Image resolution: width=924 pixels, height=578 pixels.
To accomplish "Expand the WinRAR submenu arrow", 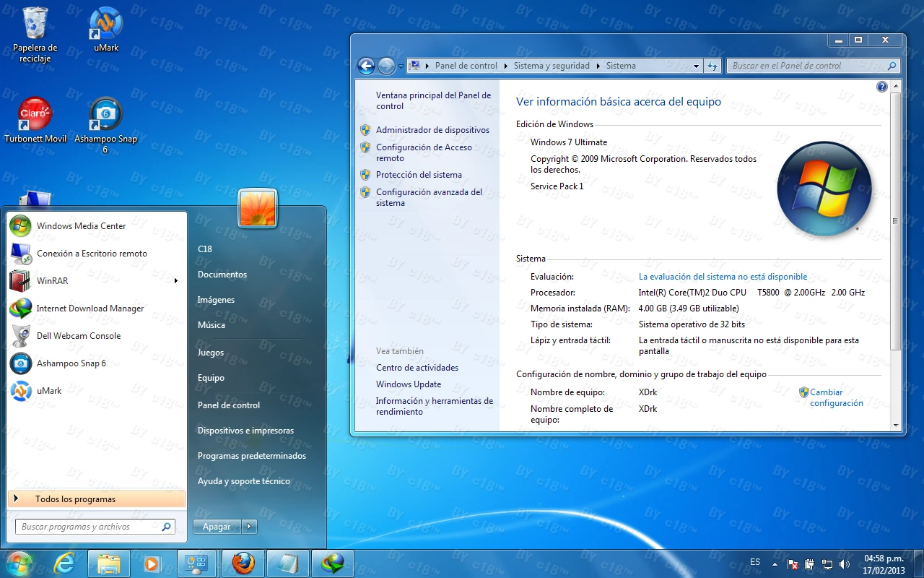I will [x=175, y=281].
